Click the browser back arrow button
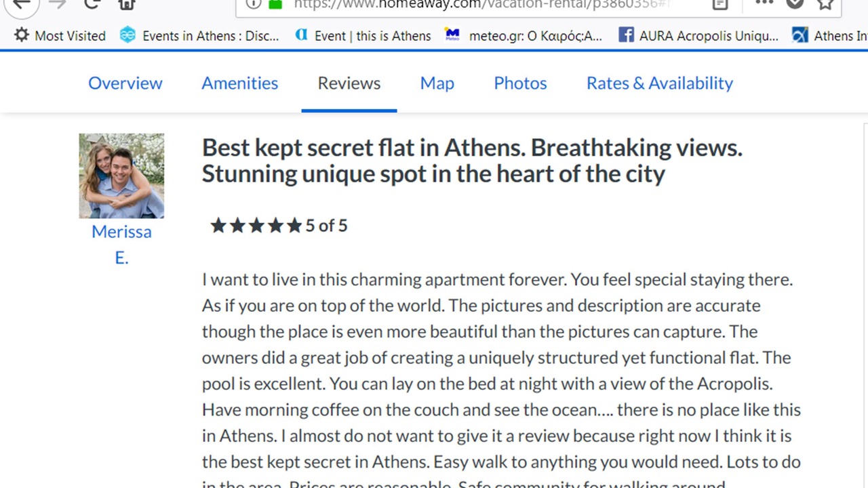Image resolution: width=868 pixels, height=488 pixels. pyautogui.click(x=21, y=3)
